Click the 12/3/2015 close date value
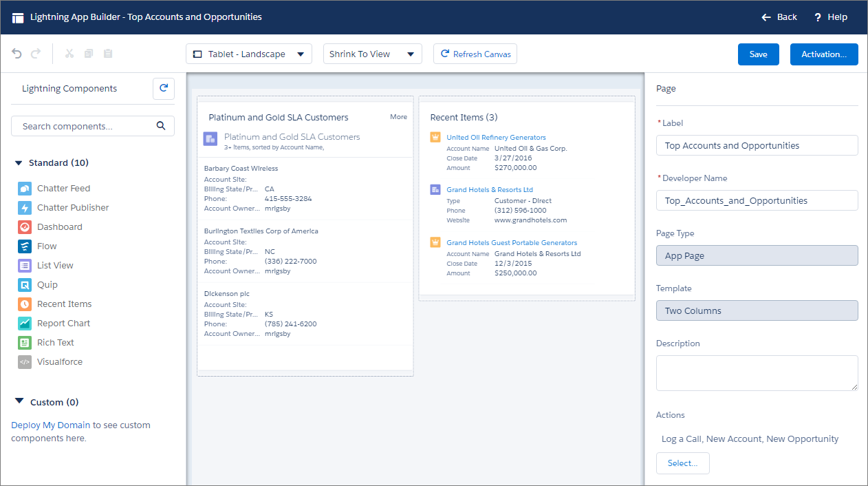 point(513,264)
